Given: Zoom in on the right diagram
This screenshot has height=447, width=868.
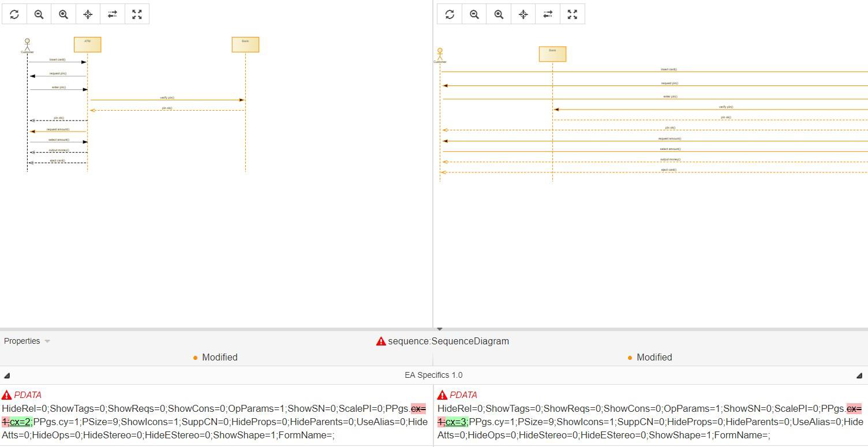Looking at the screenshot, I should click(x=499, y=14).
